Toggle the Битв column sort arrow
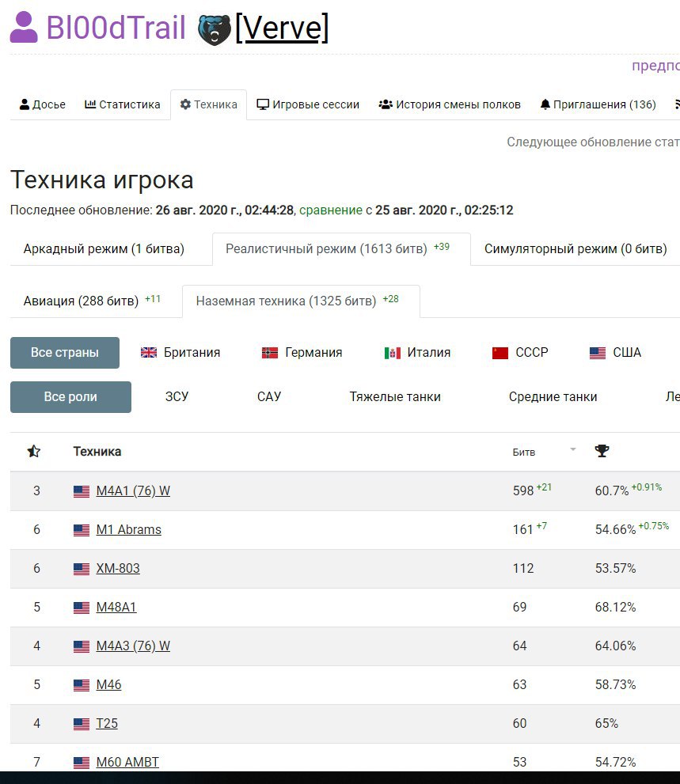 pos(573,449)
